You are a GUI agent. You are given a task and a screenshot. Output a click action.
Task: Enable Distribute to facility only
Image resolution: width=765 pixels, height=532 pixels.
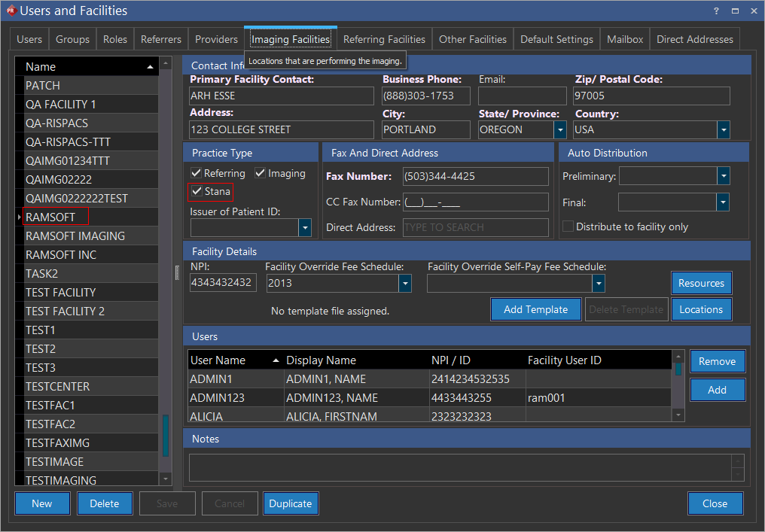click(568, 226)
